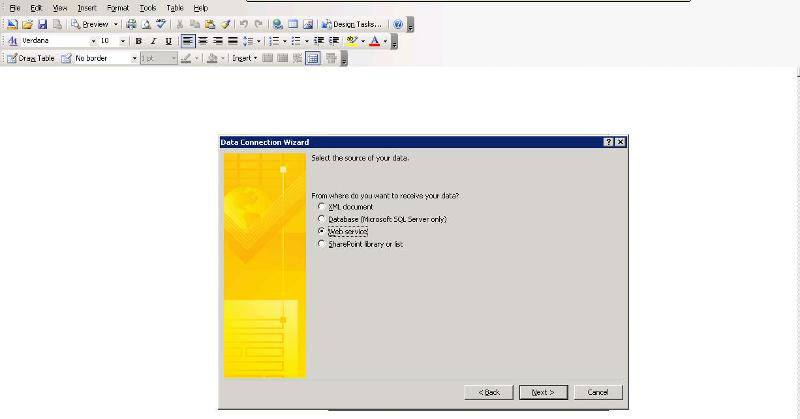Apply the yellow highlight color
The image size is (800, 419).
[352, 41]
